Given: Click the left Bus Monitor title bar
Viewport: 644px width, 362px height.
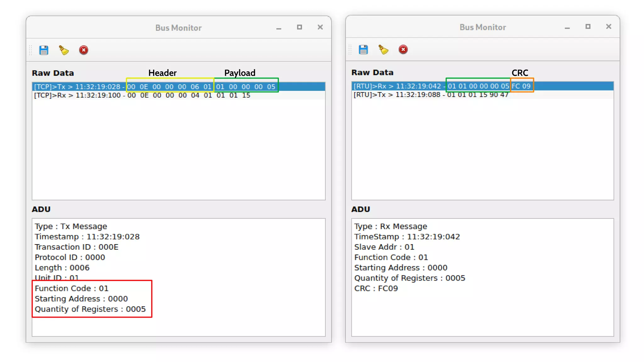Looking at the screenshot, I should 179,28.
